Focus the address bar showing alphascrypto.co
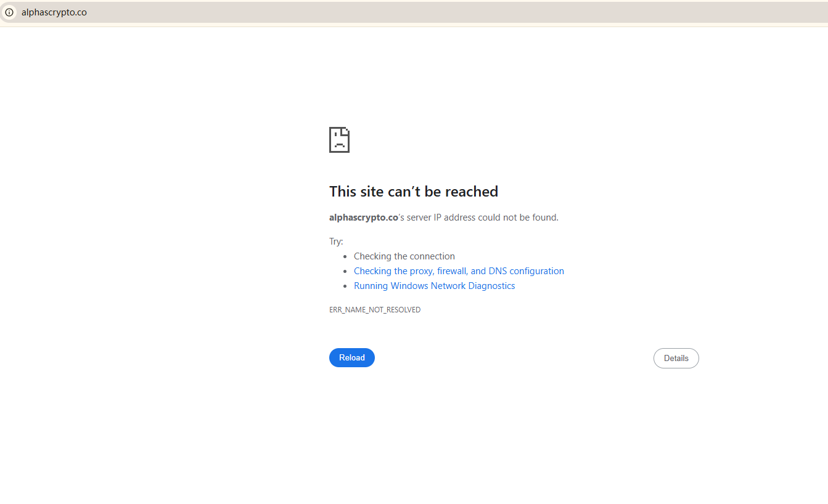This screenshot has height=504, width=828. point(414,12)
